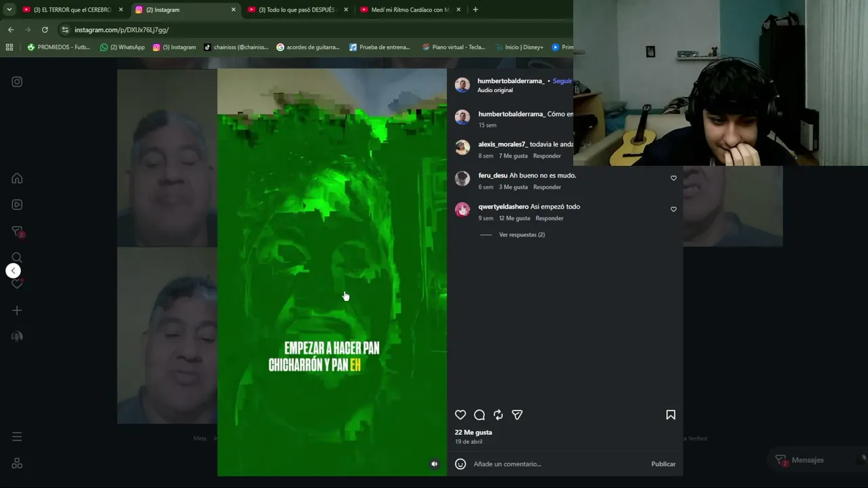
Task: Open the "(5) Instagram" bookmark
Action: (174, 47)
